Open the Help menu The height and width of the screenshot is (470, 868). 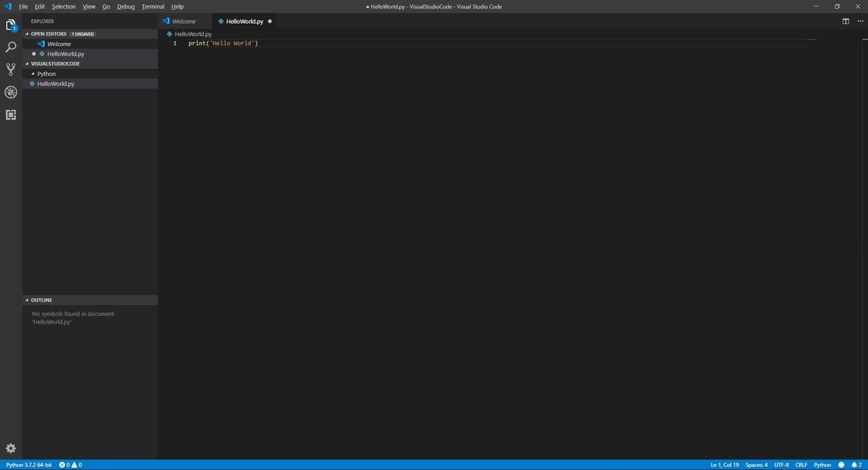(x=177, y=7)
